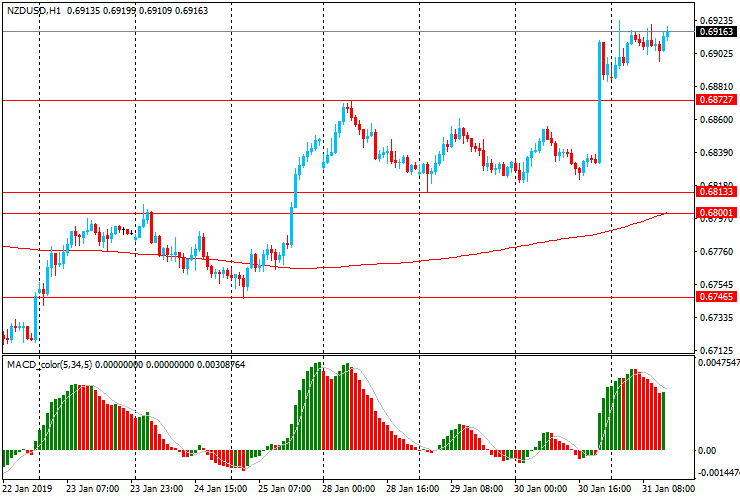Click the 0.67760 price axis value

(x=717, y=252)
